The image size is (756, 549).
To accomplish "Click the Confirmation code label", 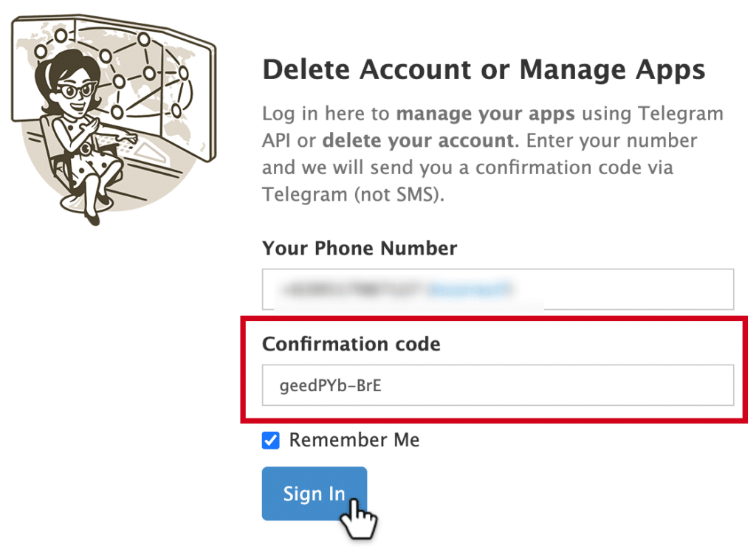I will (x=351, y=344).
